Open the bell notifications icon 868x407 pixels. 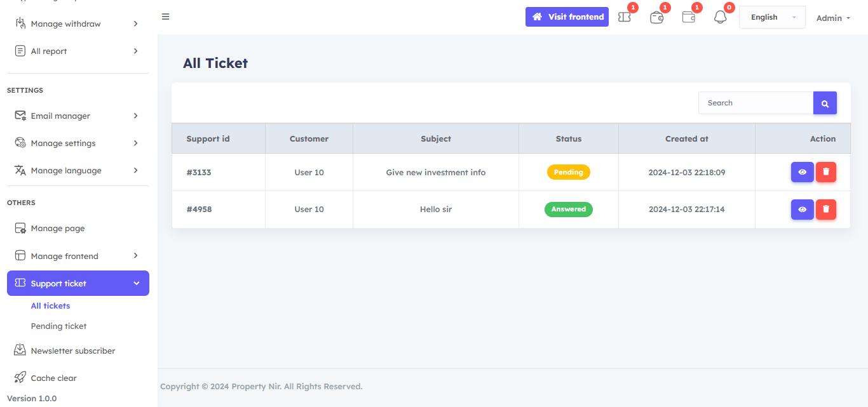coord(720,17)
